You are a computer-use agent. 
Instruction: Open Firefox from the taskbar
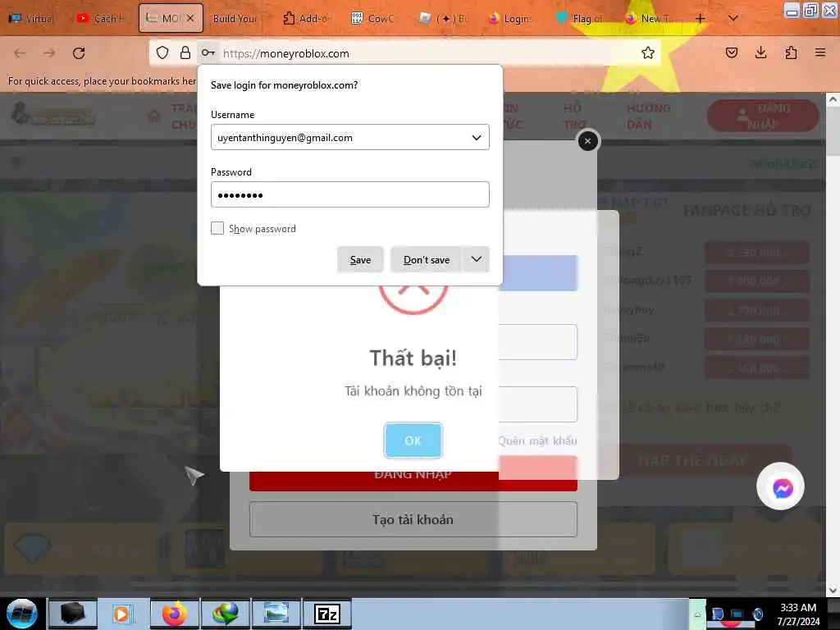coord(175,614)
